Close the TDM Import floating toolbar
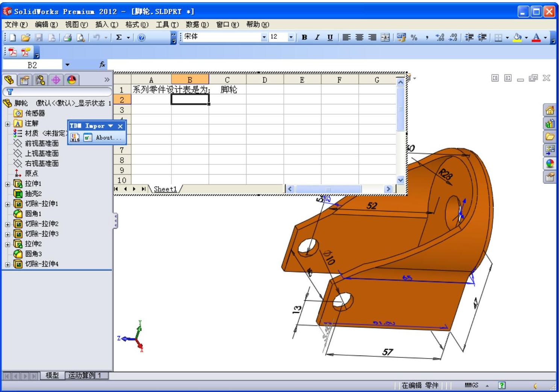This screenshot has height=392, width=559. click(x=120, y=126)
